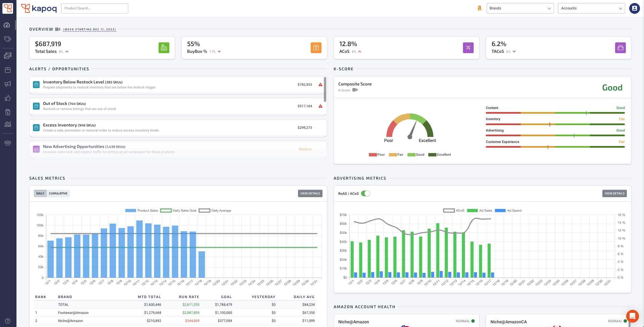
Task: Open Niche@AmazonCA account health card
Action: click(x=558, y=321)
